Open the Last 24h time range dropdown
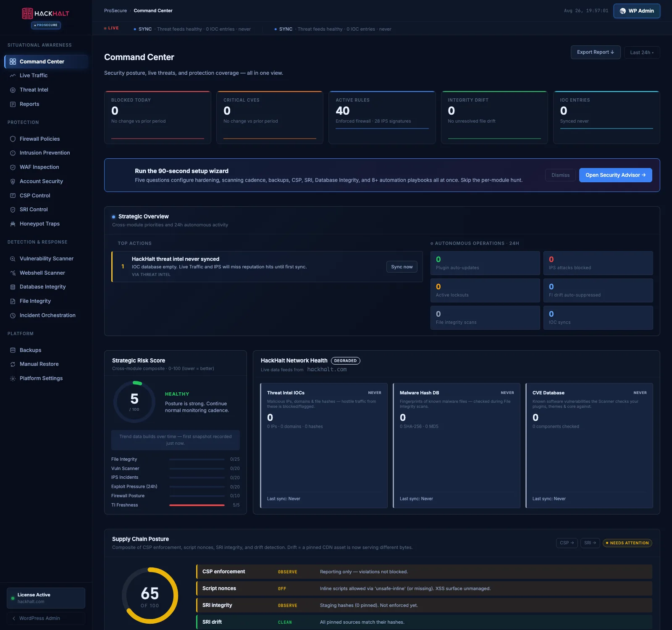Image resolution: width=672 pixels, height=630 pixels. [x=642, y=52]
